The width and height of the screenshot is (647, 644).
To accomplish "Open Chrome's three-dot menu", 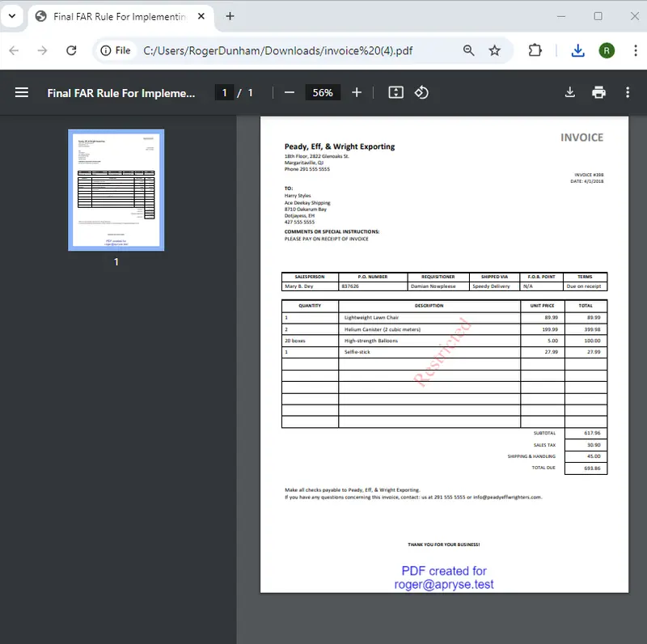I will [636, 50].
